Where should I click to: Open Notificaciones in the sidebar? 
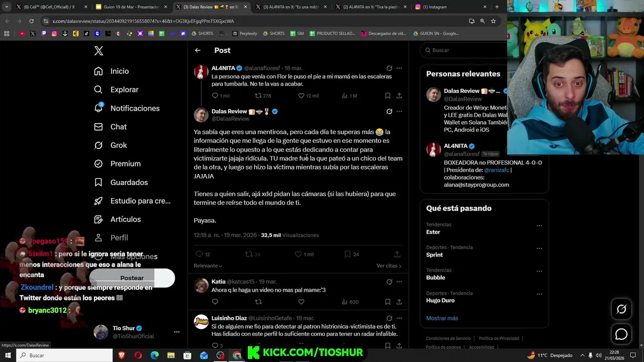tap(127, 108)
